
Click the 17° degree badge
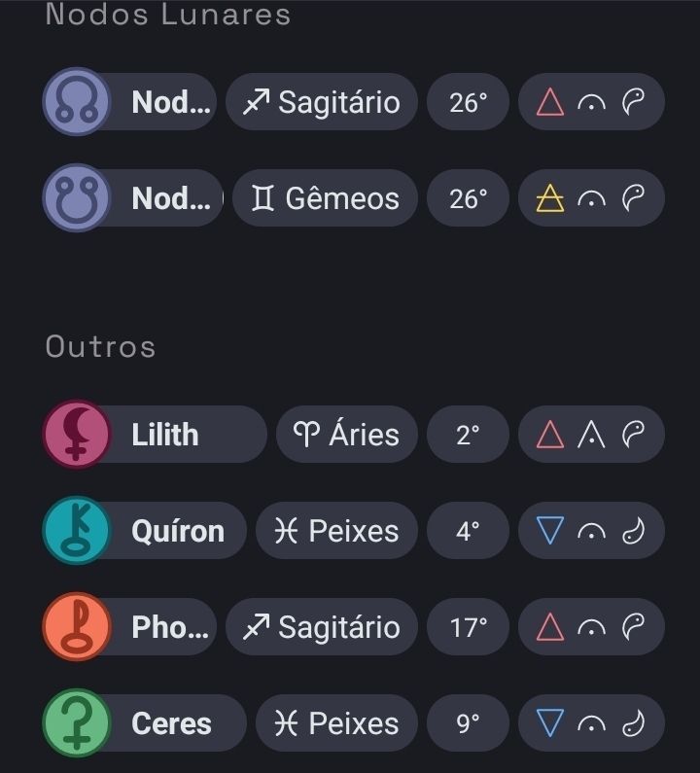pos(468,627)
